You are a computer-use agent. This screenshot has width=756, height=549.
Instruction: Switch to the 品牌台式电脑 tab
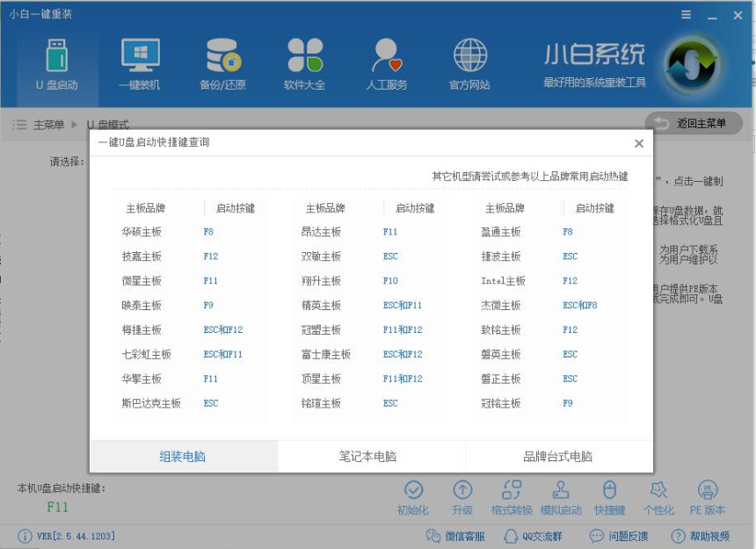[x=559, y=456]
